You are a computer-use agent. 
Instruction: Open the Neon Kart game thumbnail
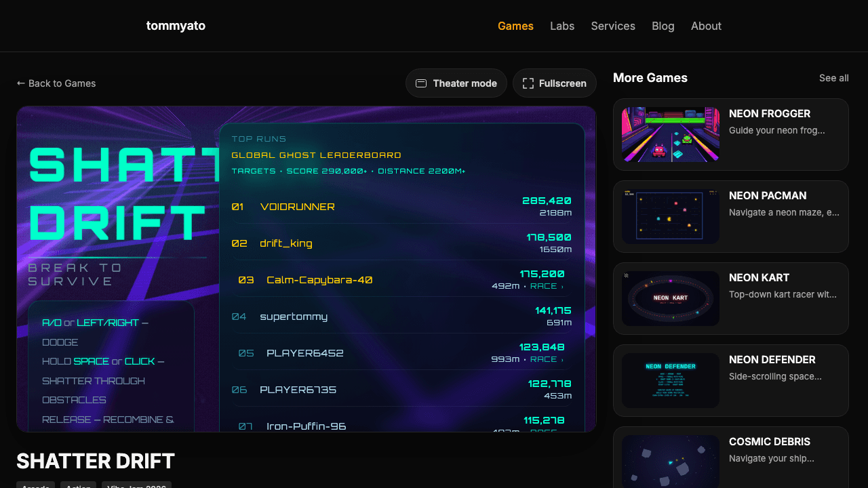[671, 298]
